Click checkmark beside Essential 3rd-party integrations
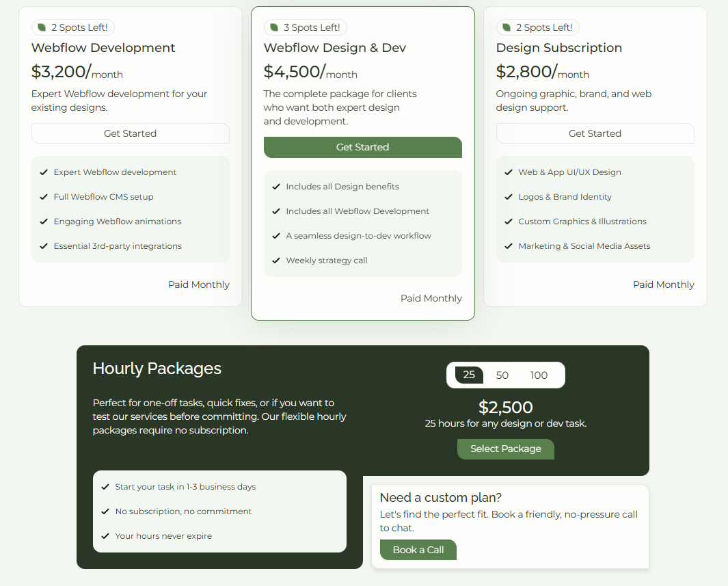The height and width of the screenshot is (586, 728). pyautogui.click(x=44, y=246)
